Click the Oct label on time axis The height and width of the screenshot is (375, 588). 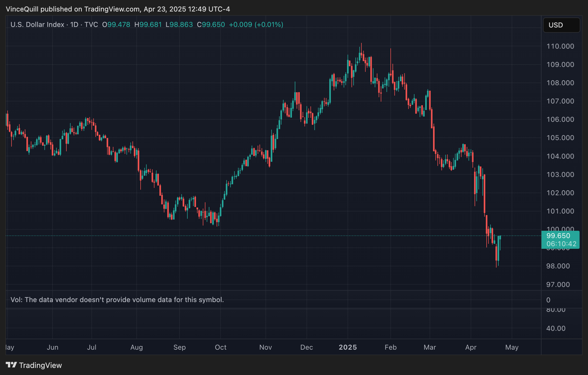221,347
